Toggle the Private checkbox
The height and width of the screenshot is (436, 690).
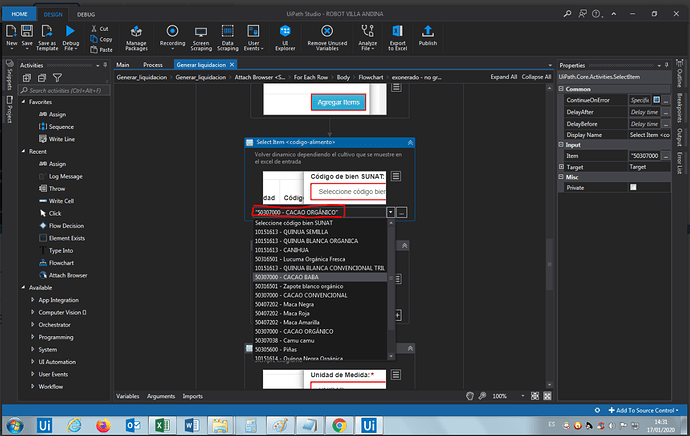pos(633,187)
